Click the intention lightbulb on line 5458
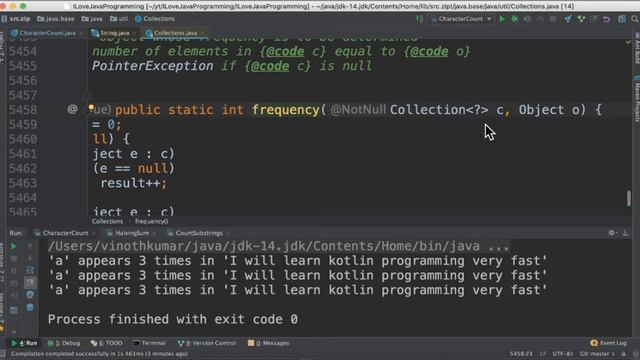 tap(91, 108)
